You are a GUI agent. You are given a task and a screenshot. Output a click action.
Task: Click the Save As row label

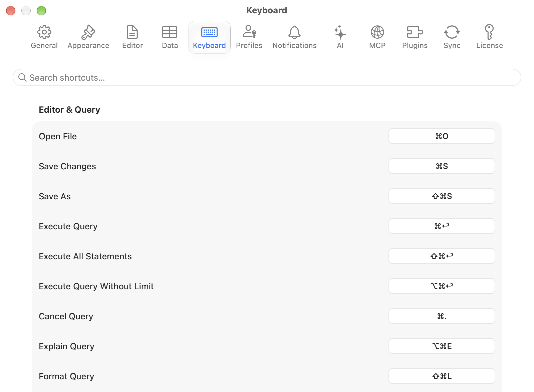pos(55,196)
